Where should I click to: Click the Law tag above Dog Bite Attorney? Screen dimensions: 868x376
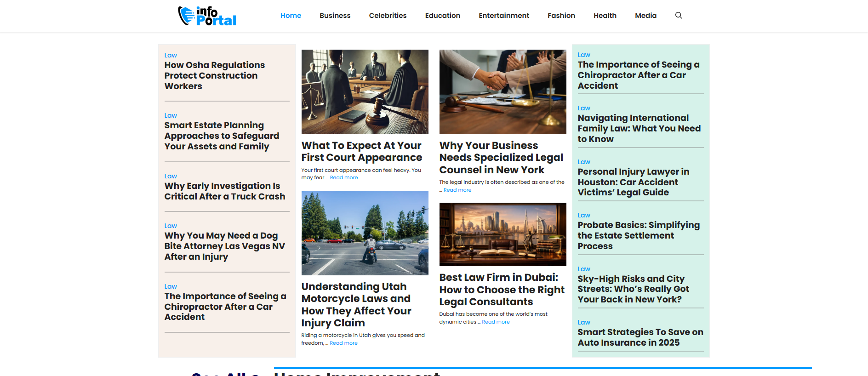[171, 226]
